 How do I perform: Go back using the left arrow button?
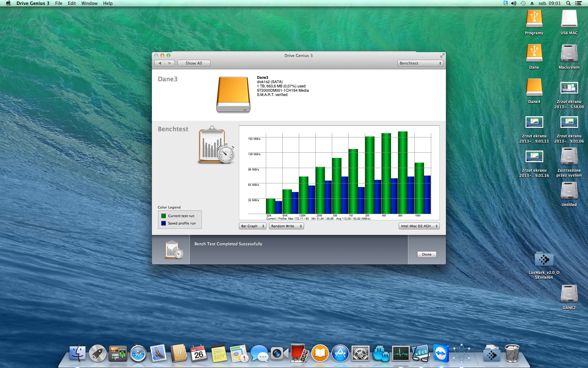click(160, 63)
